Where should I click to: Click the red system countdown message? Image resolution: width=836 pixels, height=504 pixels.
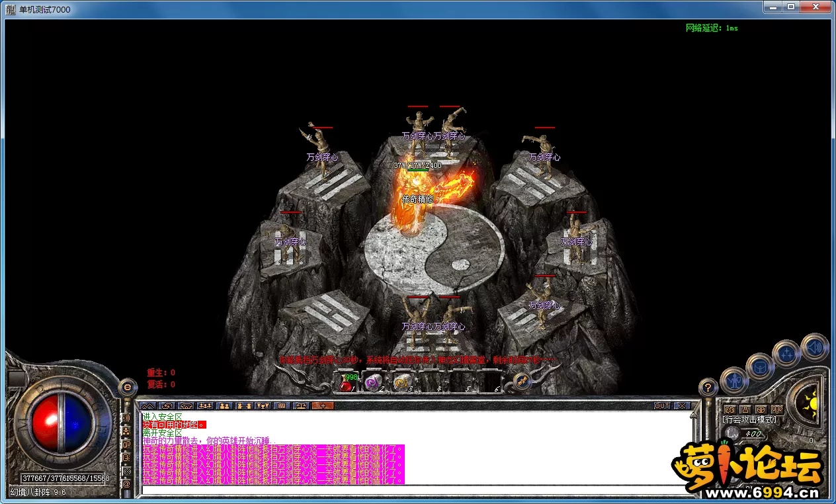[418, 360]
